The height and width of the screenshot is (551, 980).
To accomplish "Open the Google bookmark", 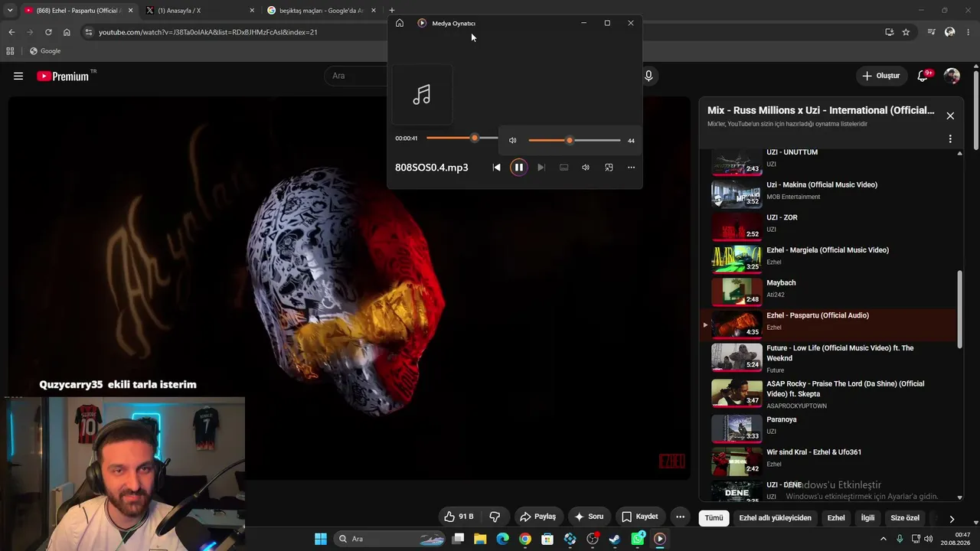I will point(45,51).
